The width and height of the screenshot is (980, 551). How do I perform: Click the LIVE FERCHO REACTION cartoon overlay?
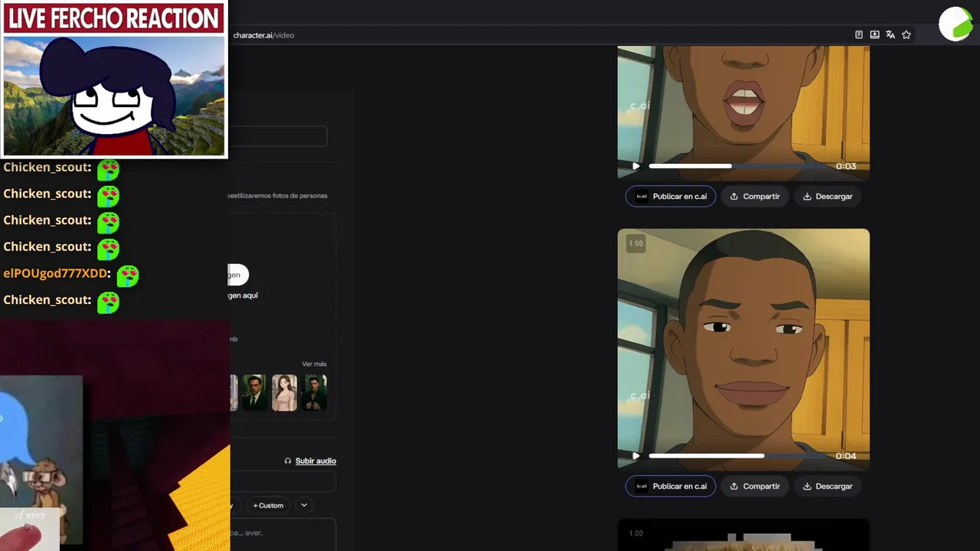tap(114, 79)
